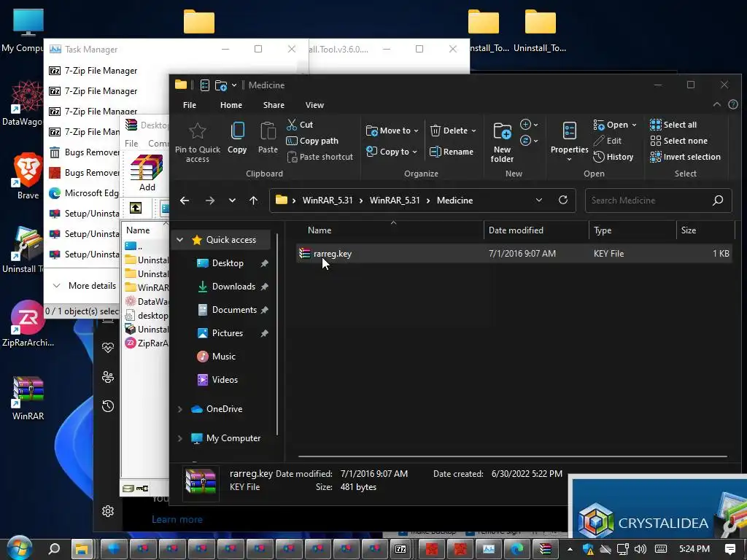Open Documents in navigation pane
747x560 pixels.
(x=234, y=309)
